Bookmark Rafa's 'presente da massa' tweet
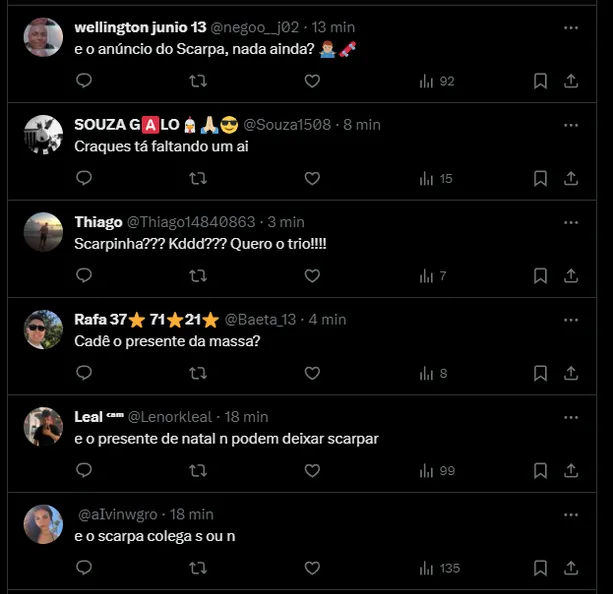The image size is (613, 594). [x=540, y=373]
